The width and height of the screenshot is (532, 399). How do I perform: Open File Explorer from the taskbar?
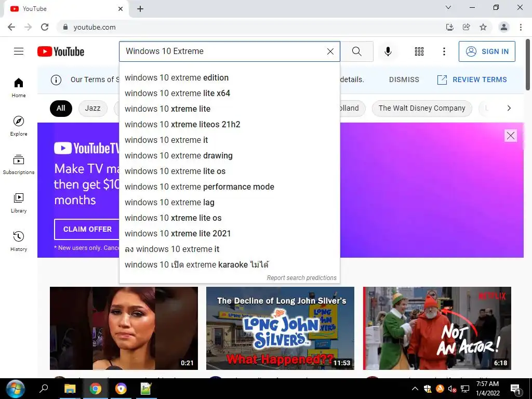click(70, 389)
